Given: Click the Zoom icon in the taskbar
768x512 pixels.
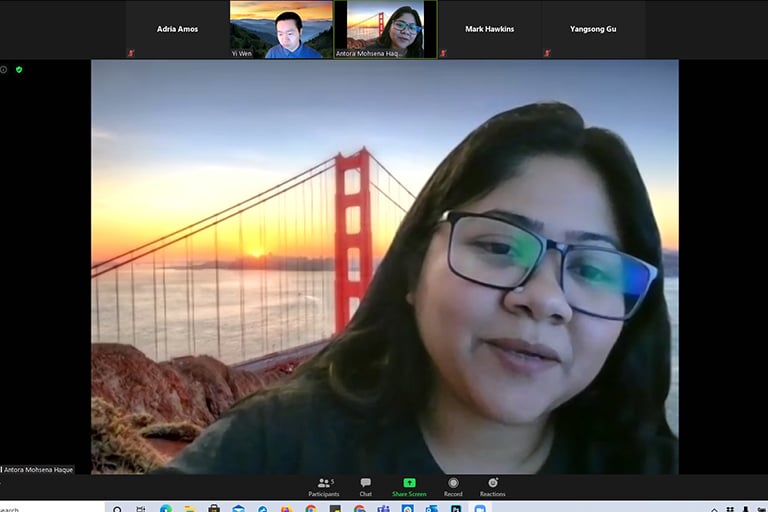Looking at the screenshot, I should (480, 509).
